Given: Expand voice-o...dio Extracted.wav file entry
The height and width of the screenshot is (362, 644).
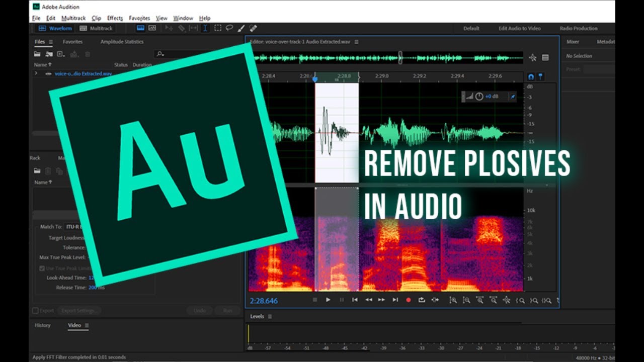Looking at the screenshot, I should click(x=36, y=73).
